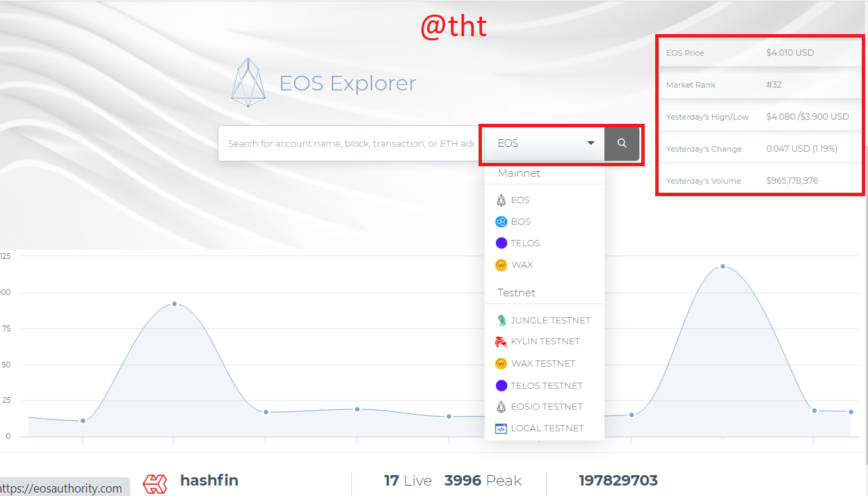Open the EOS network selector dropdown
The image size is (868, 496).
pyautogui.click(x=544, y=143)
